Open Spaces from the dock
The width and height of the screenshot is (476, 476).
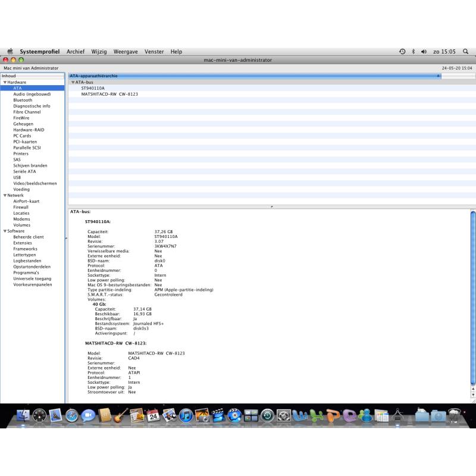click(251, 415)
